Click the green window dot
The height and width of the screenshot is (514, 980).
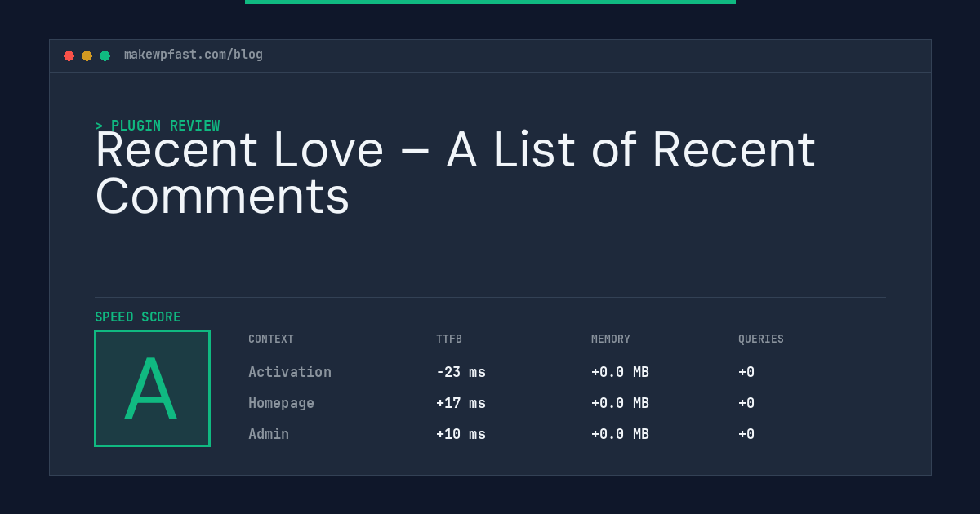(105, 55)
